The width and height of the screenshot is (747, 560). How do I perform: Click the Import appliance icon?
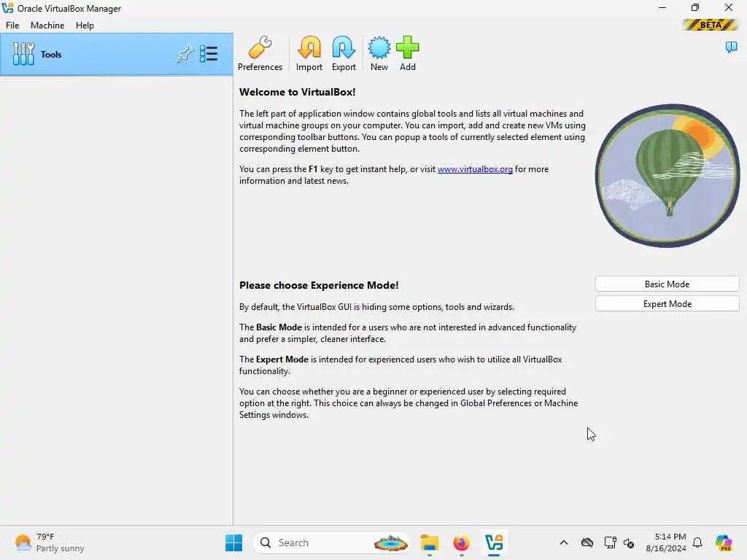[309, 53]
